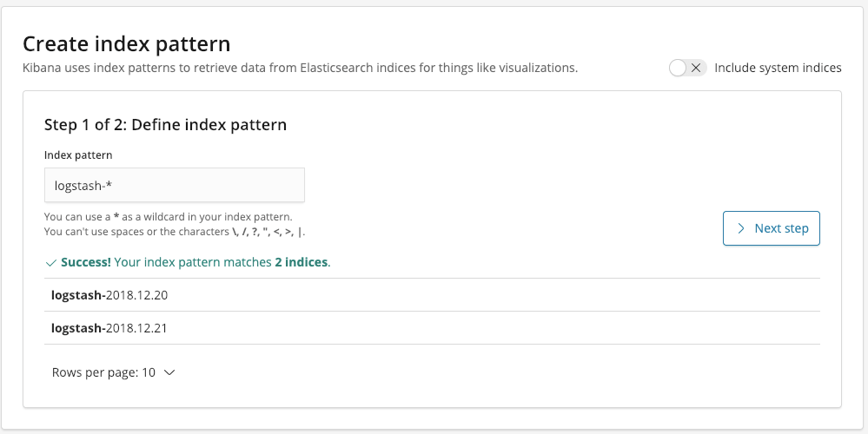Click the down chevron beside Rows per page
This screenshot has height=434, width=868.
coord(170,372)
